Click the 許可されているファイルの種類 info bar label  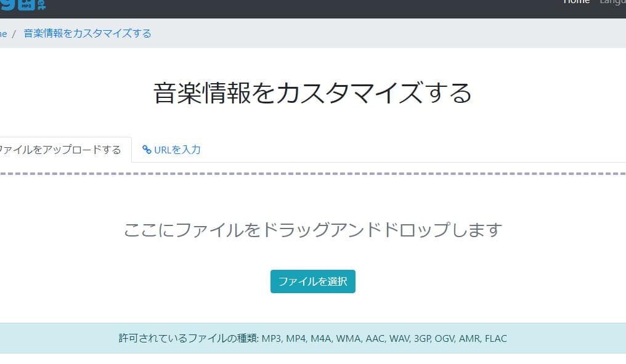[189, 338]
